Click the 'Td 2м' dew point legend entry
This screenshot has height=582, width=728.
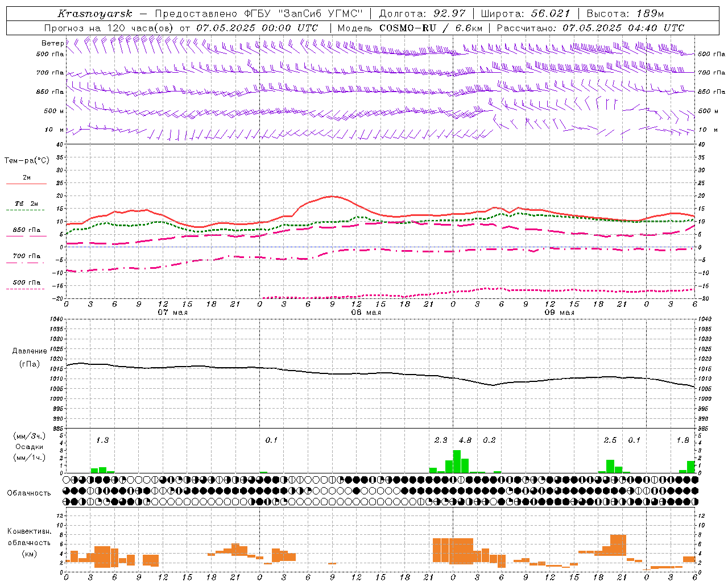[26, 203]
